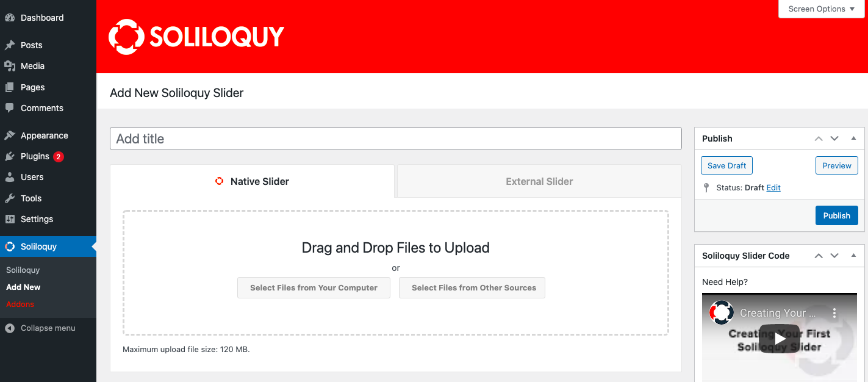Image resolution: width=868 pixels, height=382 pixels.
Task: Click the Media icon in sidebar
Action: [x=10, y=66]
